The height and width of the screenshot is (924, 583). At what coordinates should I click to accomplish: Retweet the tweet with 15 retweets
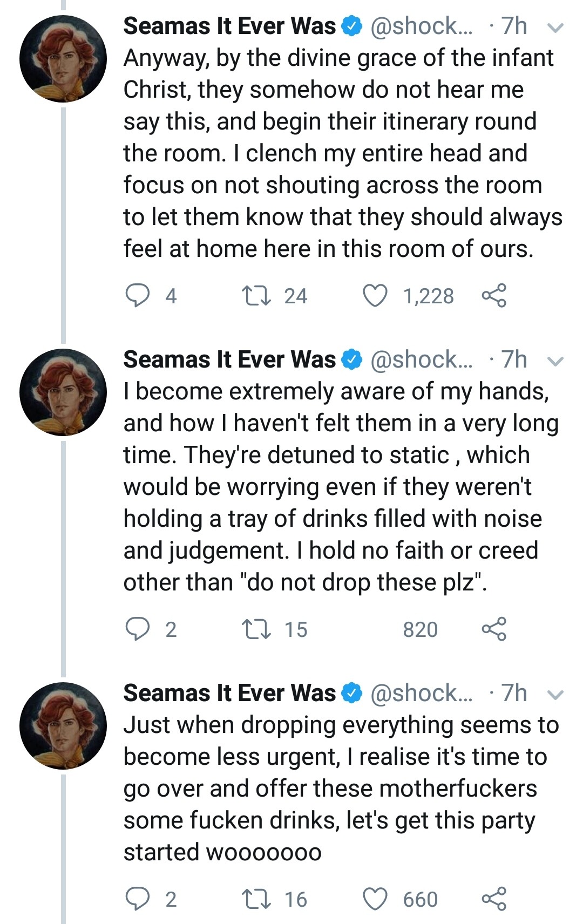[256, 629]
